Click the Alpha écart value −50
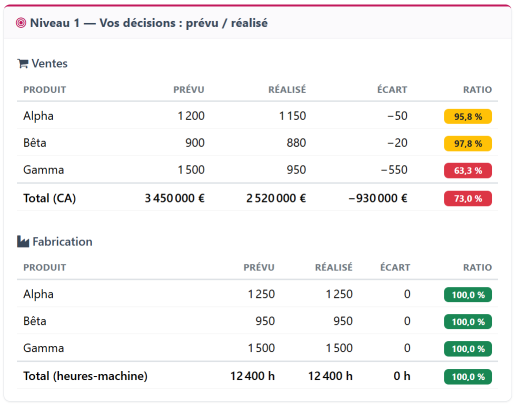The image size is (516, 405). tap(397, 116)
